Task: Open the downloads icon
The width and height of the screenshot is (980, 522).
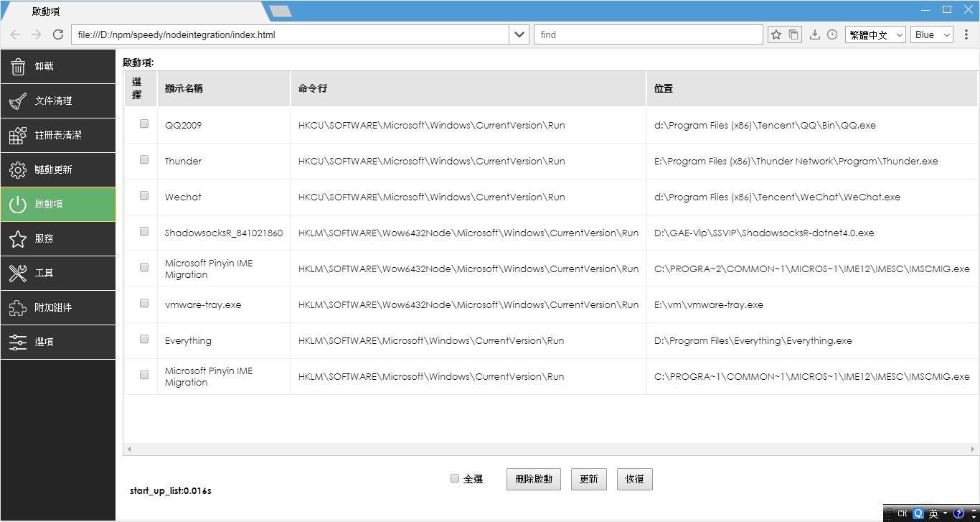Action: tap(814, 34)
